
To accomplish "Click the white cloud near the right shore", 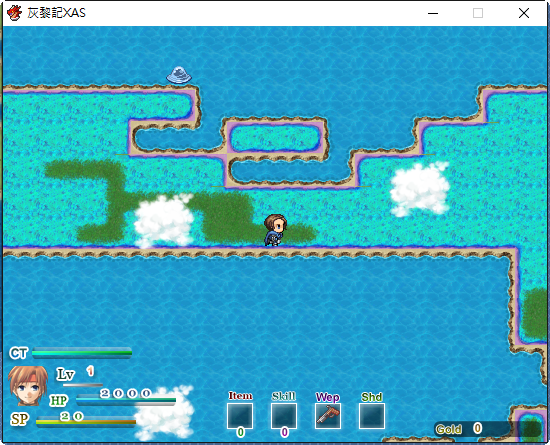I will coord(420,189).
